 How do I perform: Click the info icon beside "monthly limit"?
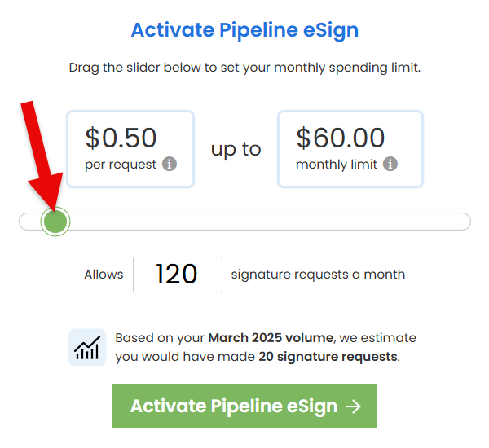click(x=390, y=165)
